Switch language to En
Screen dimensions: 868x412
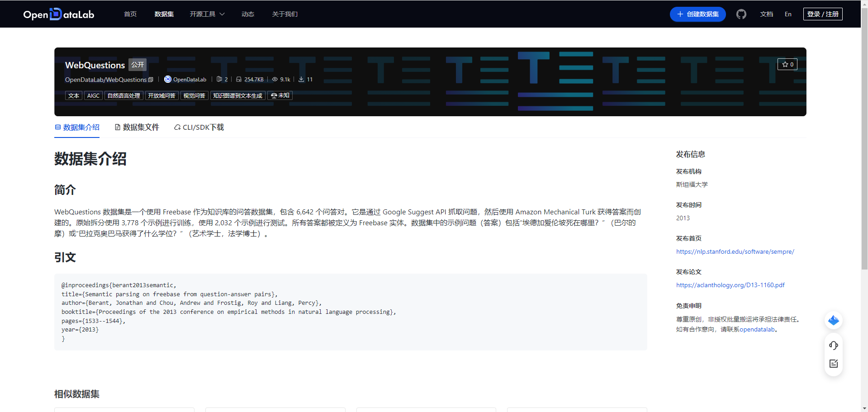point(788,14)
